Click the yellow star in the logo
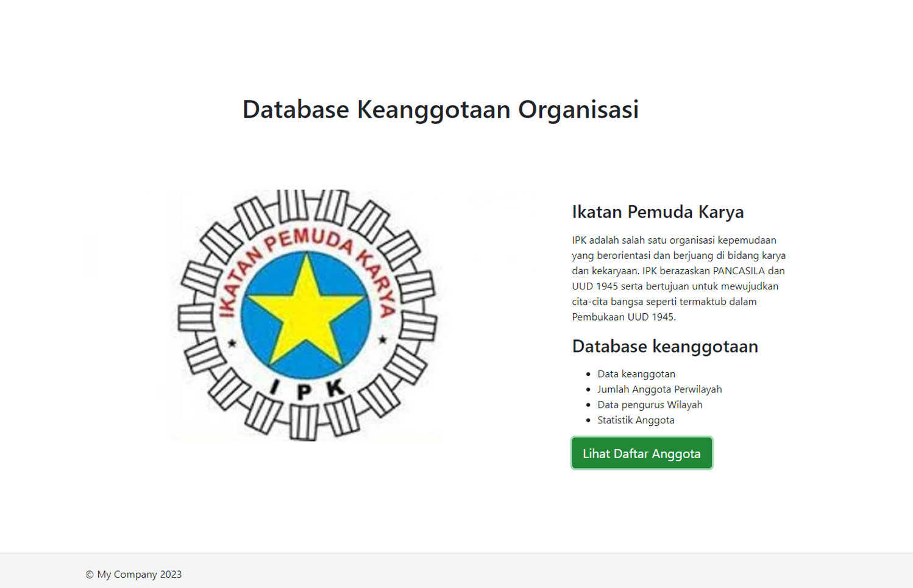This screenshot has width=913, height=588. [x=306, y=312]
